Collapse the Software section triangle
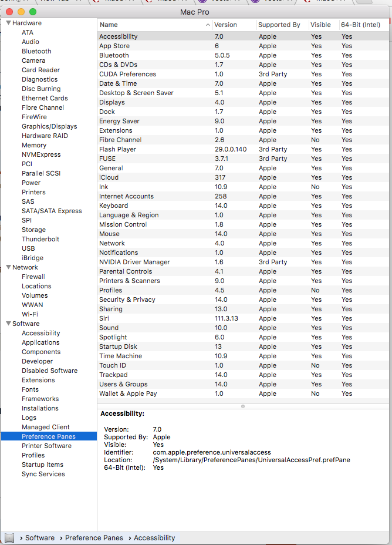This screenshot has width=392, height=545. click(x=9, y=324)
